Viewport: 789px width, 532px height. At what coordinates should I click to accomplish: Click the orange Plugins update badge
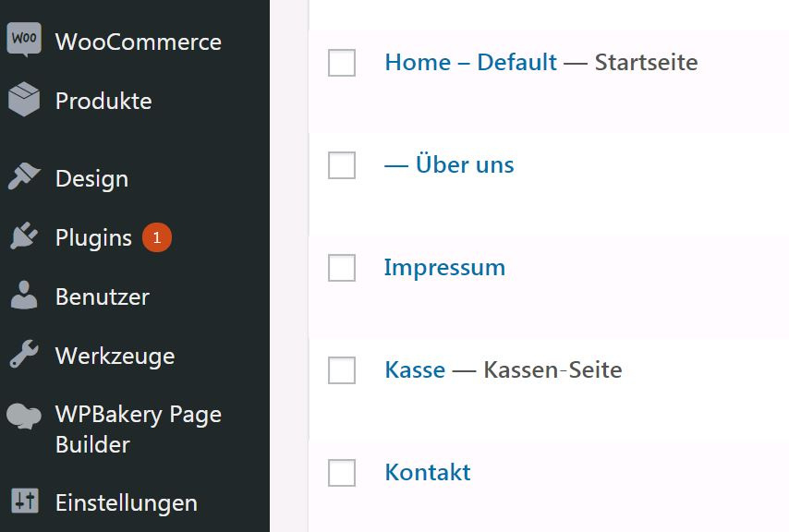pyautogui.click(x=157, y=236)
